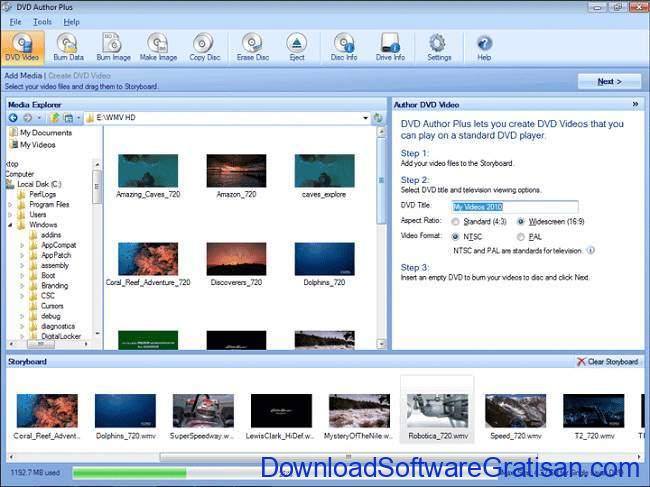Expand the AppPatch folder
650x487 pixels.
click(x=22, y=255)
